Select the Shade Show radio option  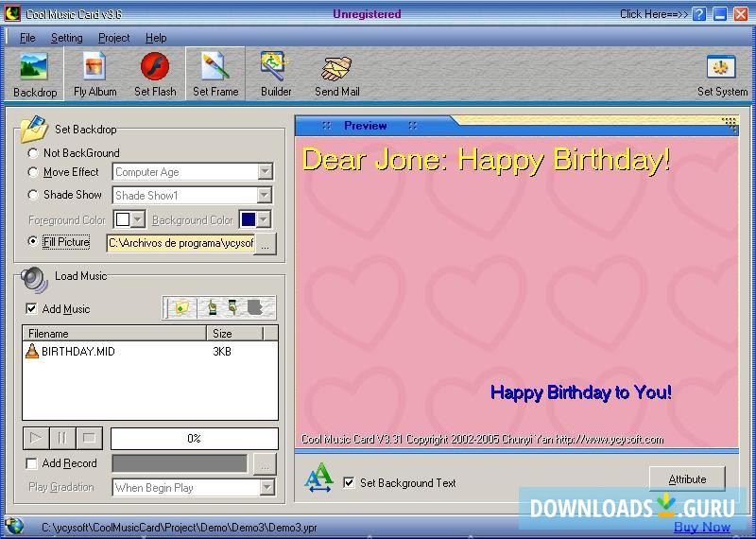pos(33,195)
